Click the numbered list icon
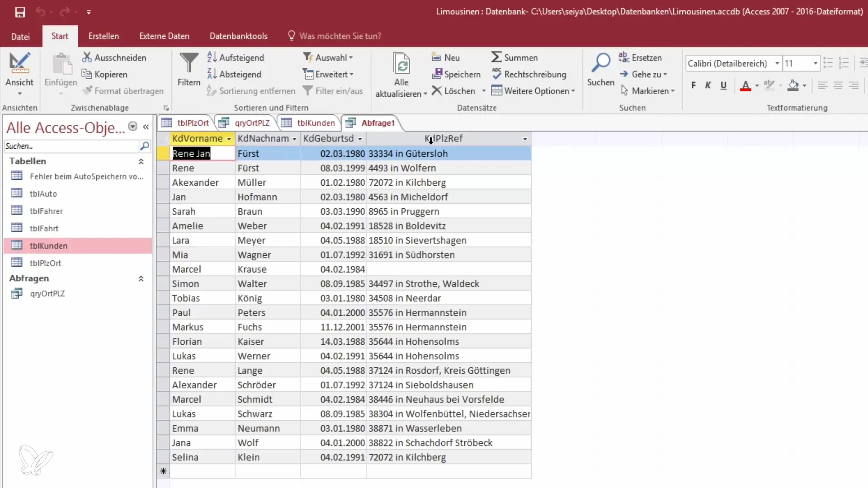This screenshot has height=488, width=868. [x=844, y=63]
